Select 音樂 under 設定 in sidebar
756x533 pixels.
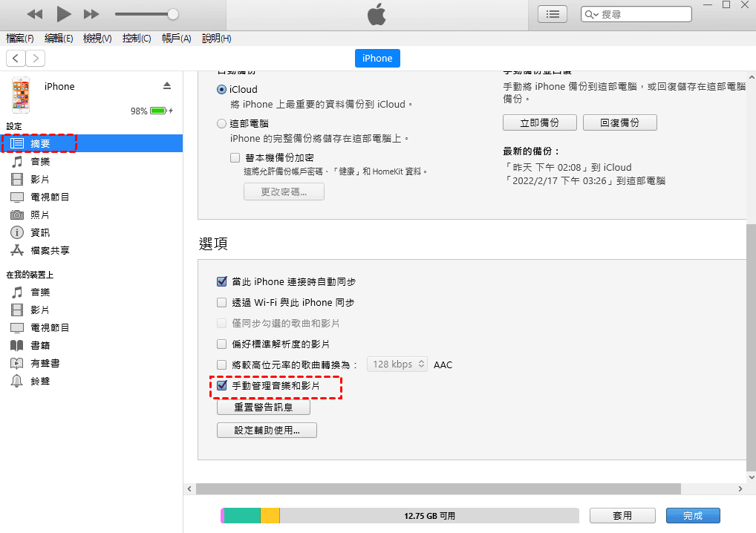pyautogui.click(x=40, y=161)
